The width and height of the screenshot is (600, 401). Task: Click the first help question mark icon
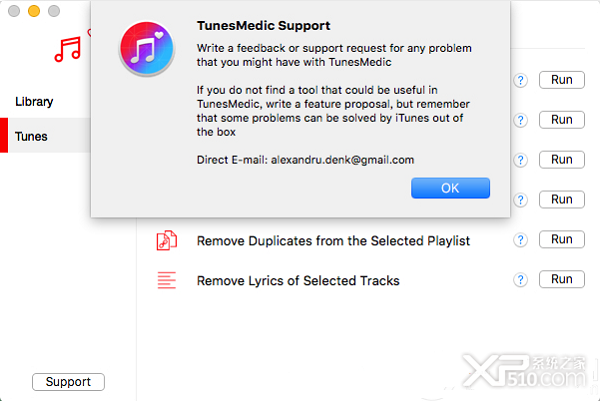point(520,80)
